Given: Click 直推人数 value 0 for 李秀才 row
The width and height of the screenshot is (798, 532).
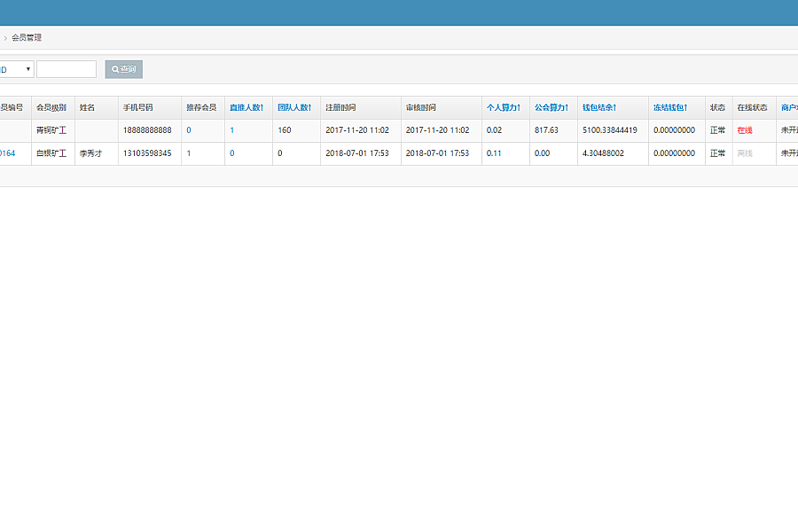Looking at the screenshot, I should pos(232,153).
